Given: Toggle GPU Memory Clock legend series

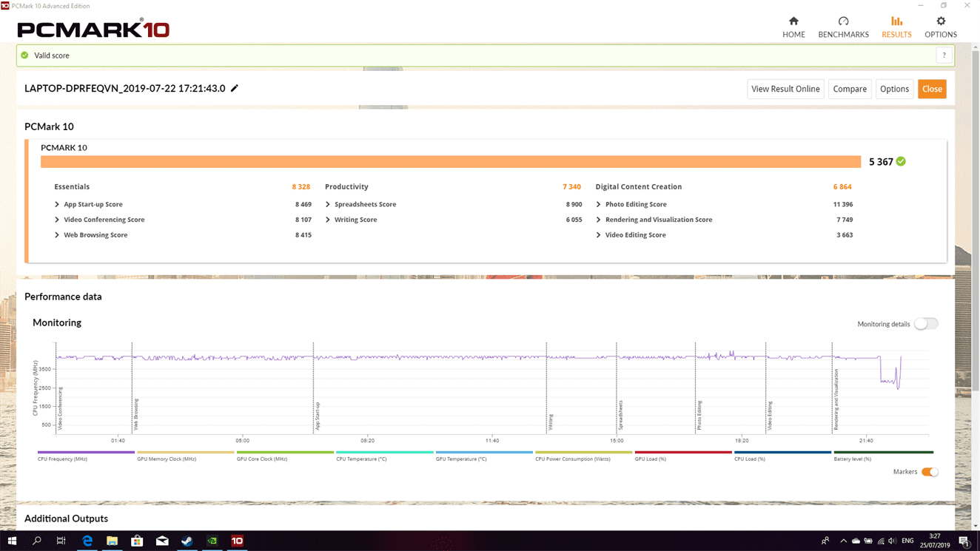Looking at the screenshot, I should tap(185, 456).
